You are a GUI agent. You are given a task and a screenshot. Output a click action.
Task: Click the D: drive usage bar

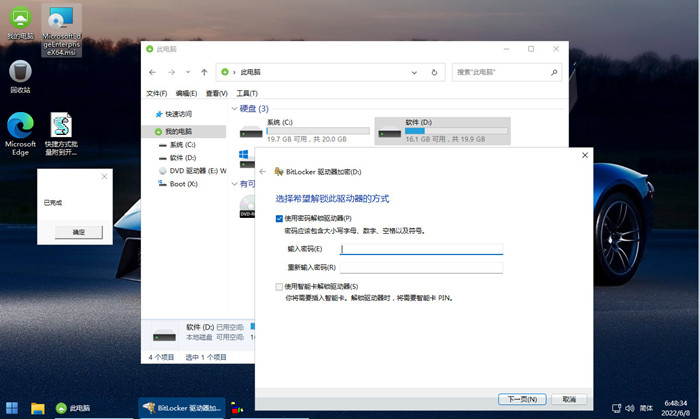click(456, 131)
